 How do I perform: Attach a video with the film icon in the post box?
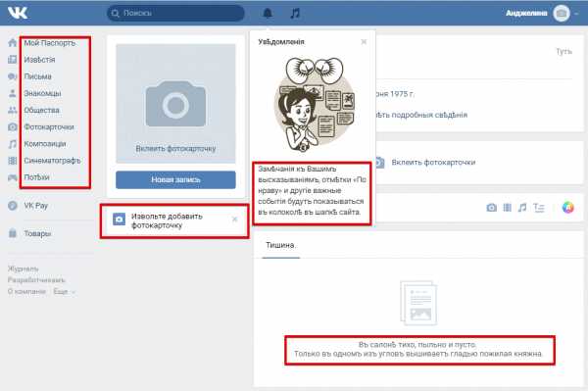pos(507,208)
